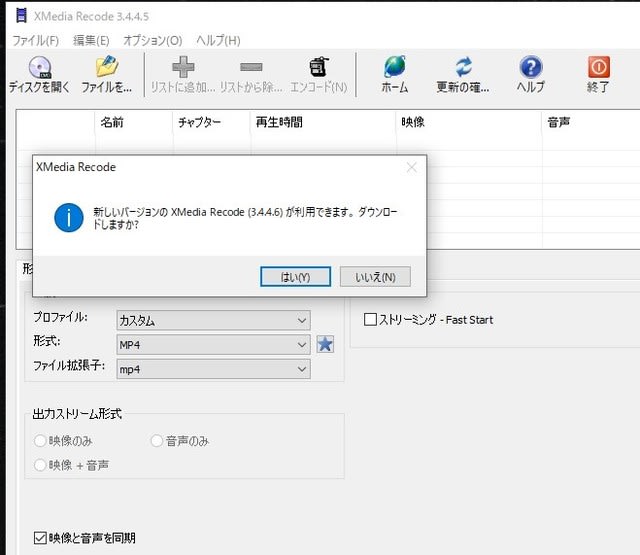Screen dimensions: 640x555
Task: Toggle 映像と音声を同期 checkbox
Action: coord(40,538)
